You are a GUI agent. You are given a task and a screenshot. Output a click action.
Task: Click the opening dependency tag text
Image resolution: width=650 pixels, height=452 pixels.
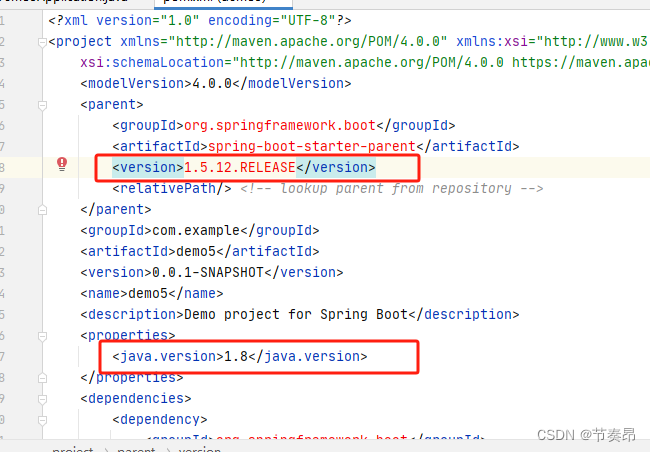tap(160, 419)
